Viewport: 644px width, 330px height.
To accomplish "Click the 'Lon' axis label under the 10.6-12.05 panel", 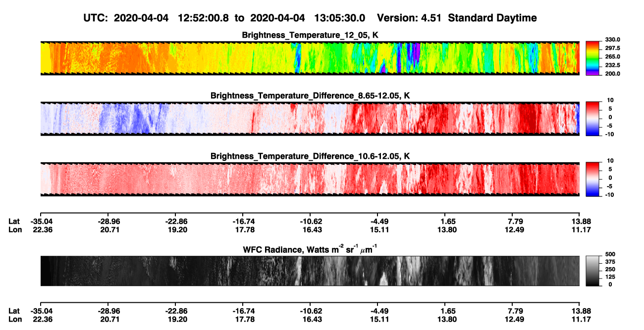I will (x=15, y=230).
